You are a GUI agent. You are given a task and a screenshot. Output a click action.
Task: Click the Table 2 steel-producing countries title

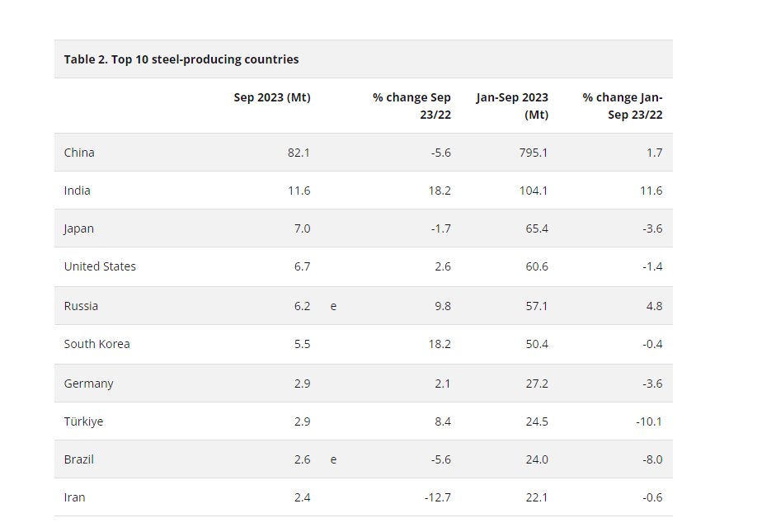pyautogui.click(x=181, y=59)
